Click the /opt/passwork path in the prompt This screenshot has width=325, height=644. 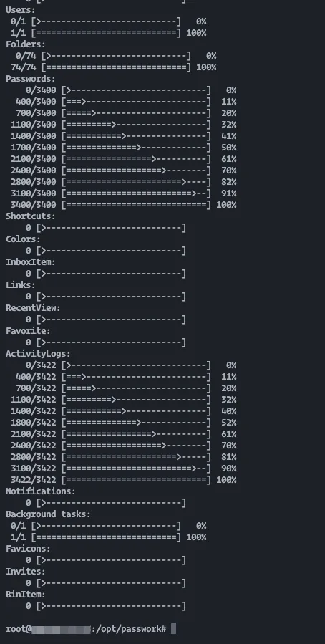pyautogui.click(x=131, y=629)
